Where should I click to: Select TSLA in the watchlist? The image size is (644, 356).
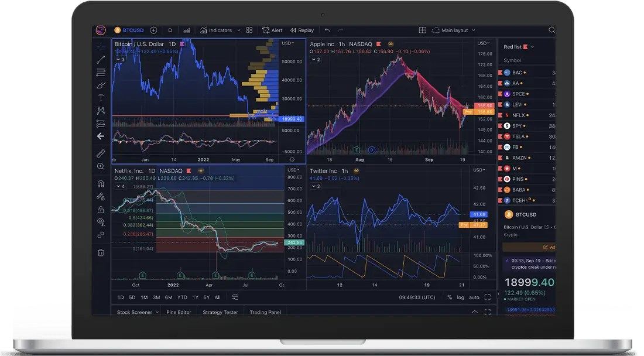point(527,137)
